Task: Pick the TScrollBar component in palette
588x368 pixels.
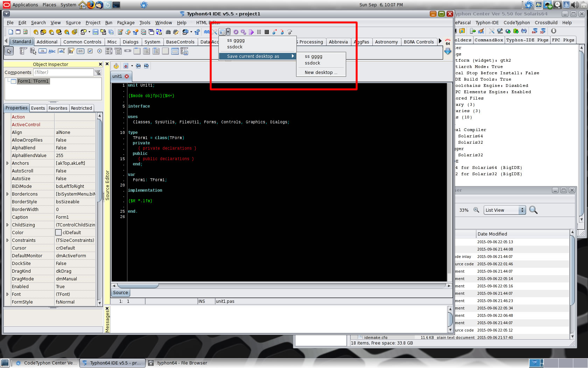Action: [128, 51]
